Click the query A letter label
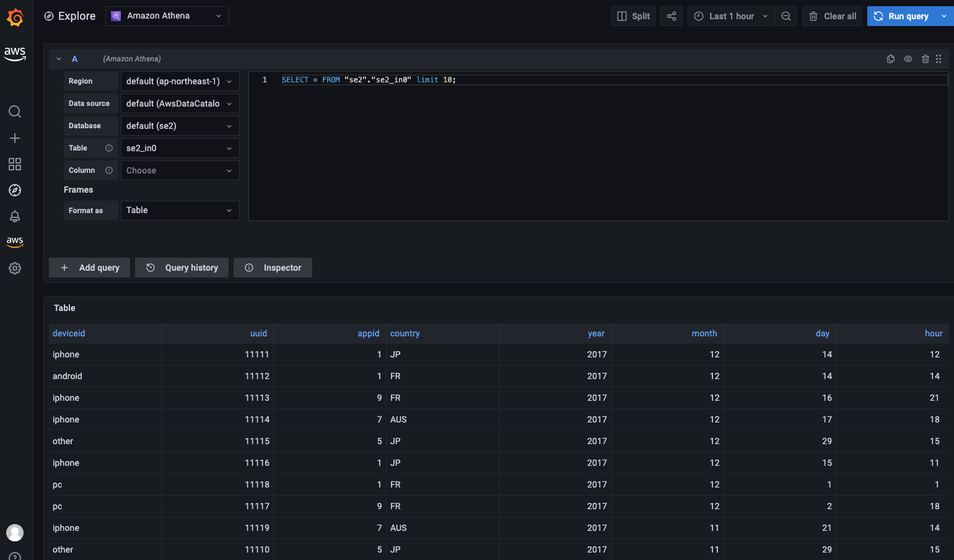Viewport: 954px width, 560px height. [74, 59]
